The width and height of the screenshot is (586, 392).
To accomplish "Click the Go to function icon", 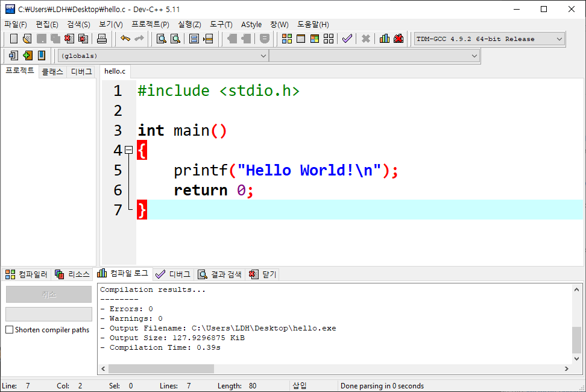I will (x=194, y=39).
